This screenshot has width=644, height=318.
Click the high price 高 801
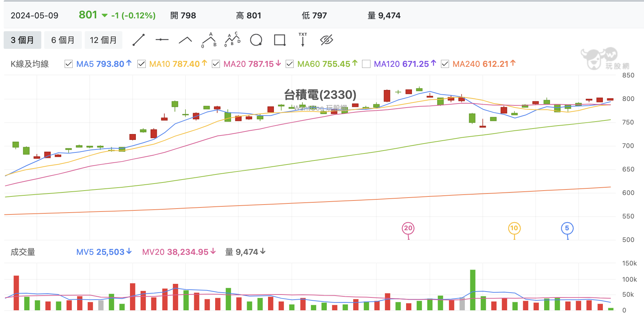point(249,15)
